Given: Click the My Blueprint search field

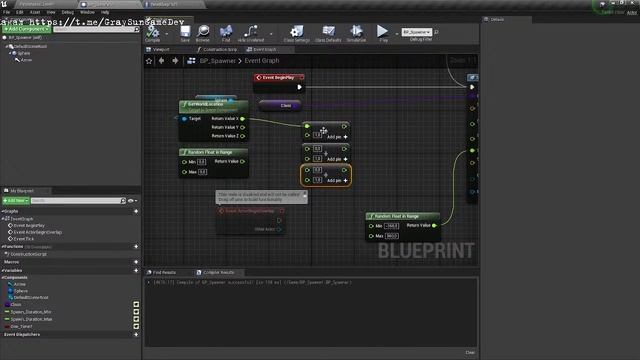Looking at the screenshot, I should [x=78, y=201].
